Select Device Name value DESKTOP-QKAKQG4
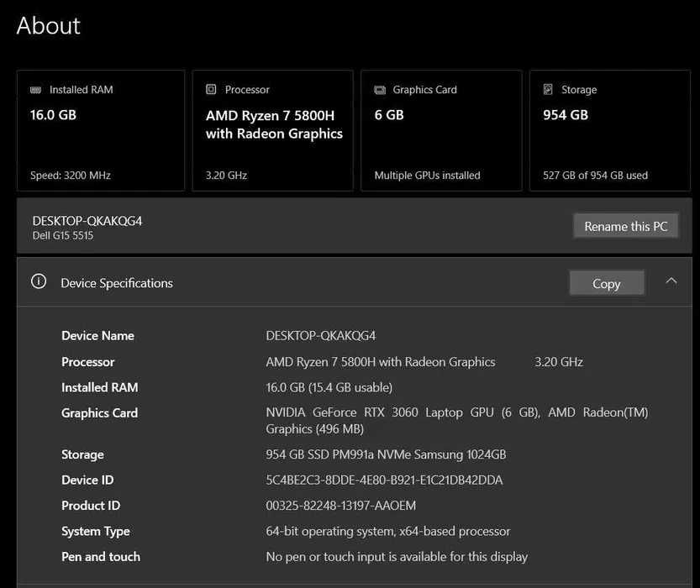The image size is (700, 588). 320,335
